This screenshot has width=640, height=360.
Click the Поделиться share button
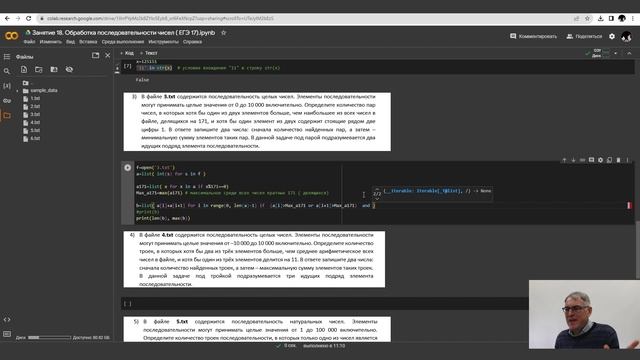pos(584,36)
